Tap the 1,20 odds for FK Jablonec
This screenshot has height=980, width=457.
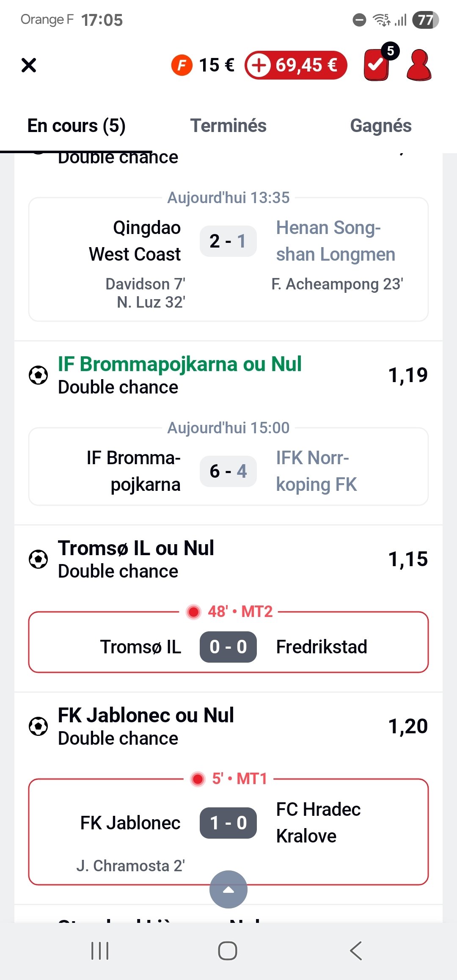point(407,727)
